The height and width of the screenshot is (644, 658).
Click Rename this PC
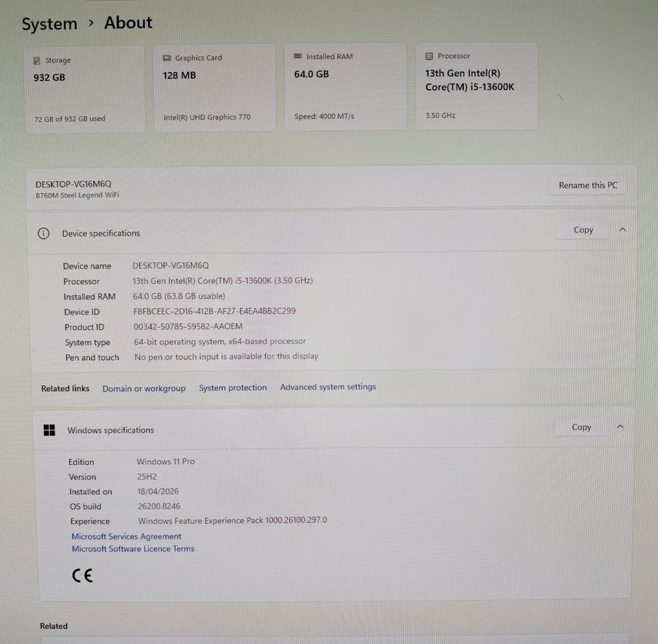[587, 185]
